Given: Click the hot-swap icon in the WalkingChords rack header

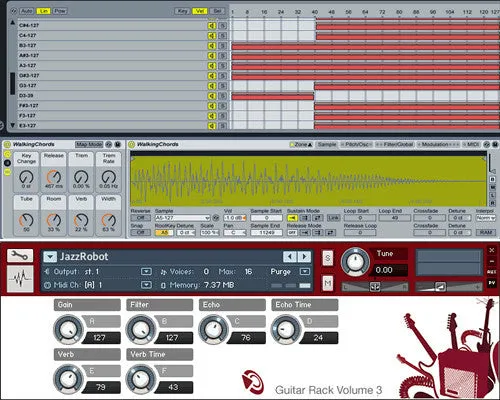Looking at the screenshot, I should pos(109,144).
